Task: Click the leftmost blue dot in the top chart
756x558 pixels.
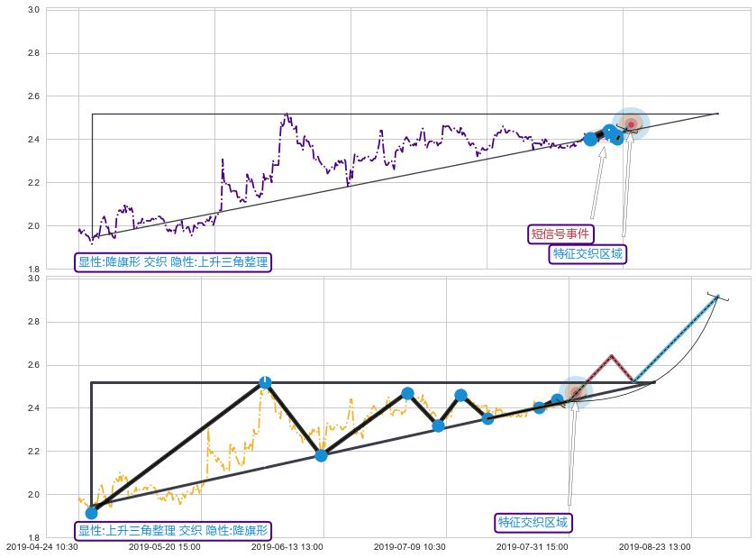Action: (590, 139)
